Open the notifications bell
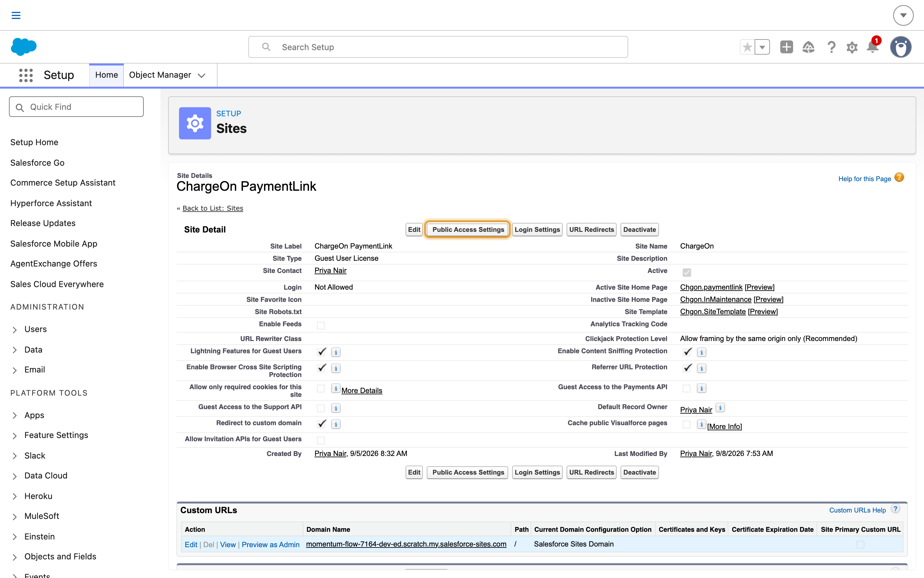This screenshot has width=924, height=578. (872, 47)
